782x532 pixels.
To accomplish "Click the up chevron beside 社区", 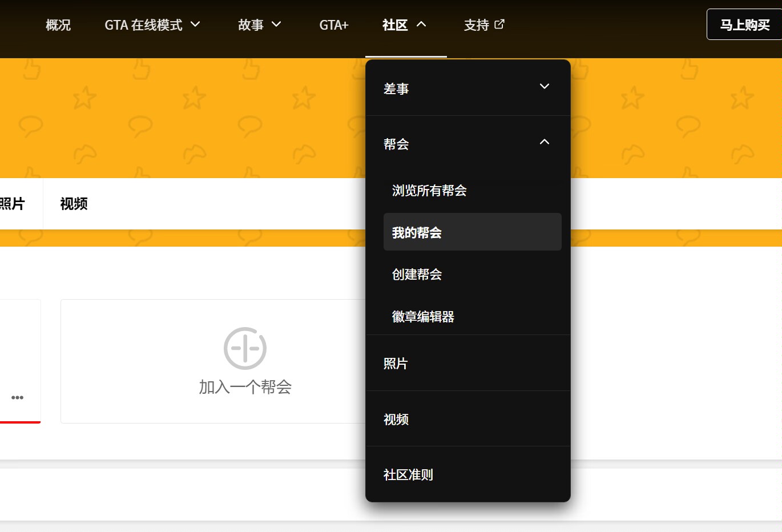I will [421, 25].
